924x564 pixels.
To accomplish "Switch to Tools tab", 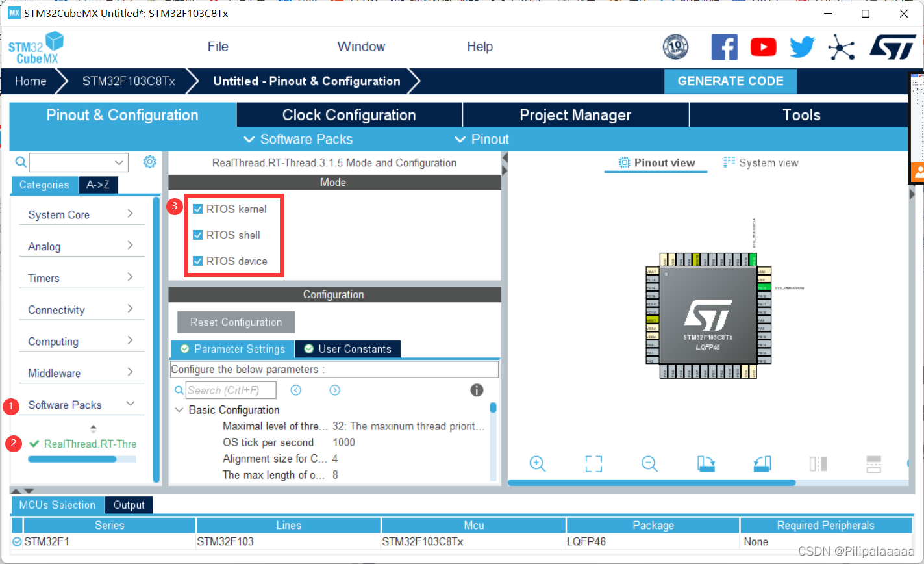I will tap(801, 115).
